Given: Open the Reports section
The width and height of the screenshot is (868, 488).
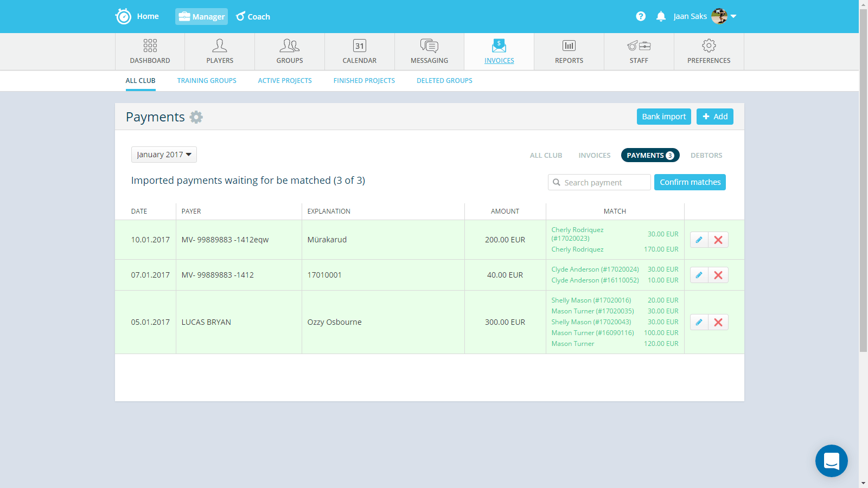Looking at the screenshot, I should pyautogui.click(x=569, y=52).
